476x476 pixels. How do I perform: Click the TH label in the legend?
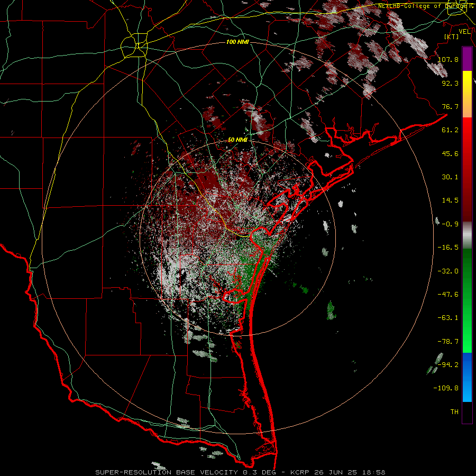[454, 412]
